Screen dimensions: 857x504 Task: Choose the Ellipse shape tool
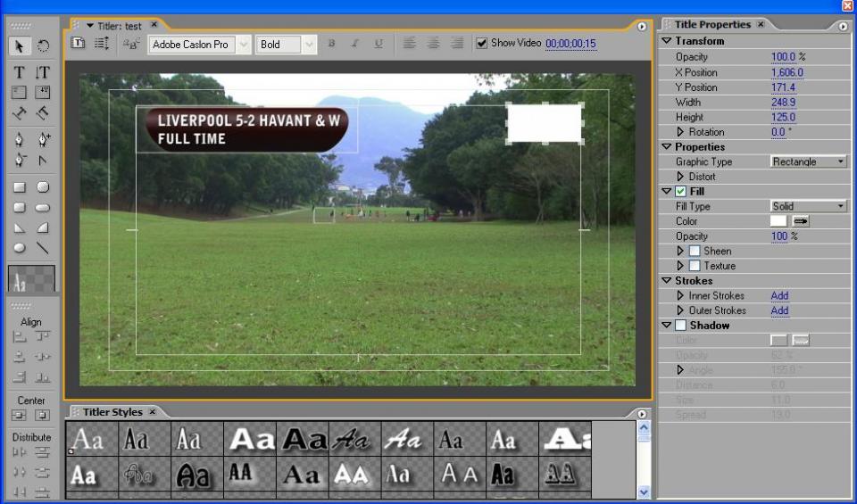(x=19, y=249)
